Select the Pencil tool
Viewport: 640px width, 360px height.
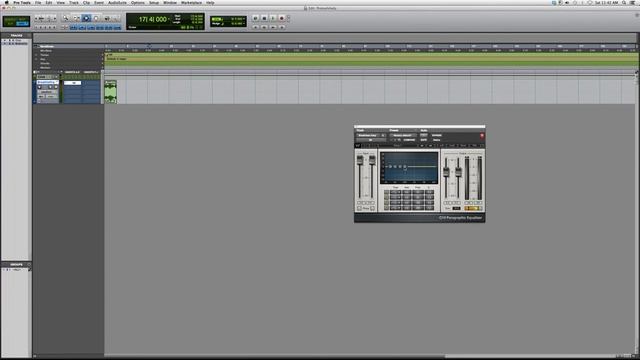(116, 18)
